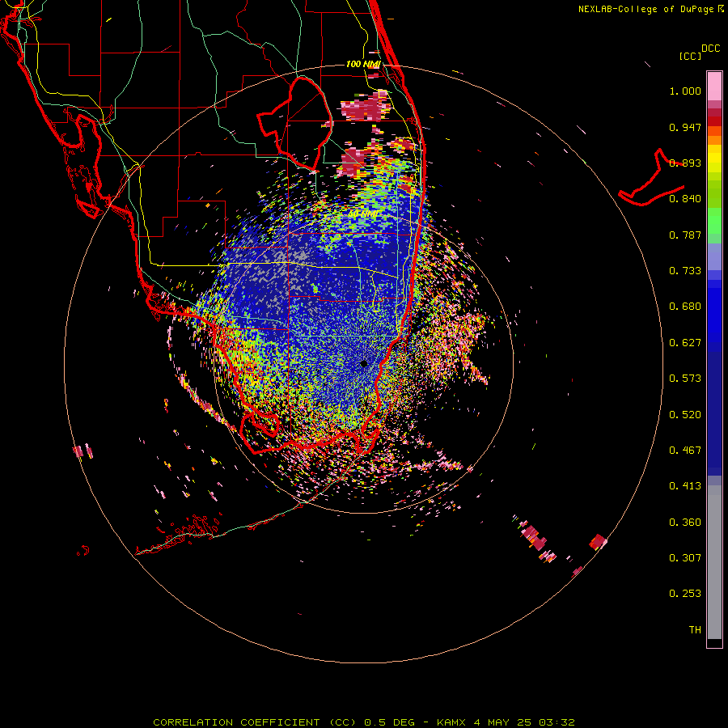Viewport: 728px width, 728px height.
Task: Click the 0.467 legend value
Action: click(x=685, y=451)
